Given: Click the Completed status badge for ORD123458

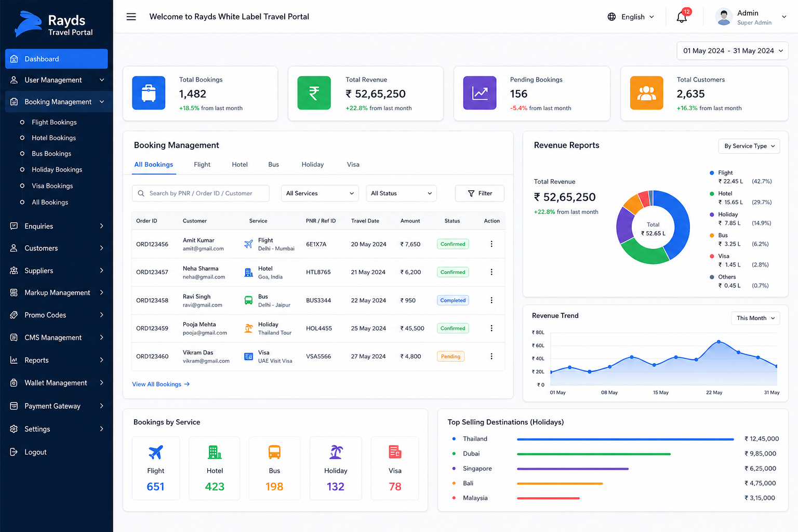Looking at the screenshot, I should 453,300.
